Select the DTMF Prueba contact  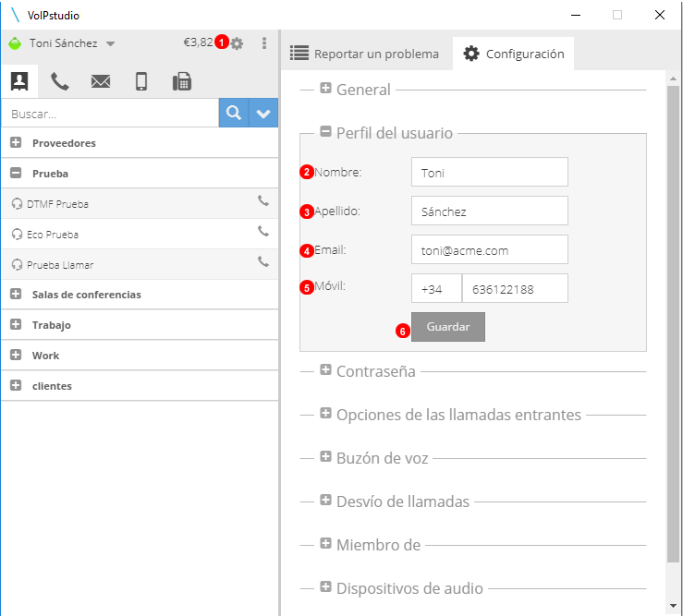[x=140, y=204]
